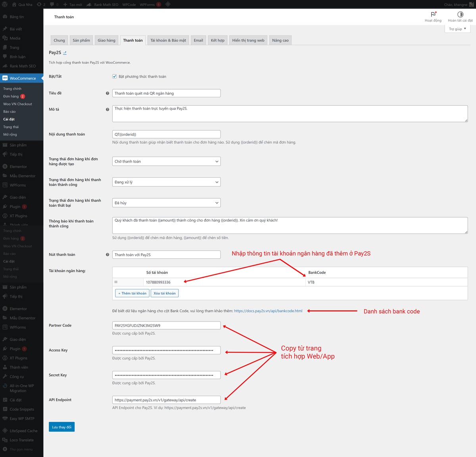Toggle the Bật phương thức thanh toán checkbox
The image size is (476, 457).
pyautogui.click(x=115, y=76)
